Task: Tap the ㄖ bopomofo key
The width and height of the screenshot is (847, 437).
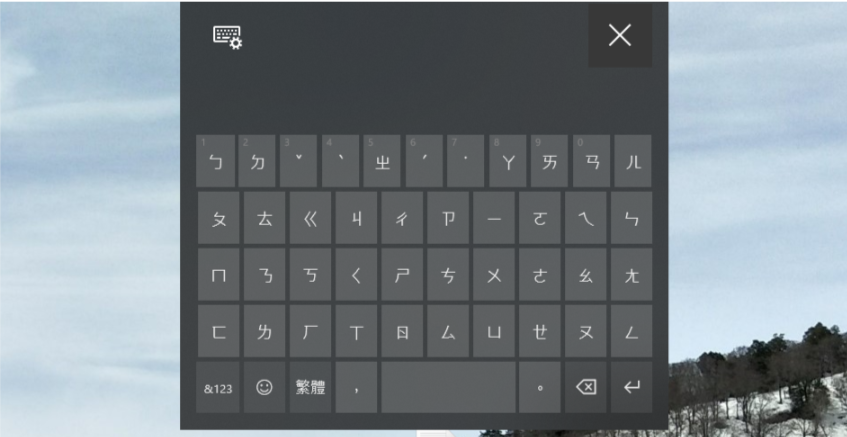Action: [402, 331]
